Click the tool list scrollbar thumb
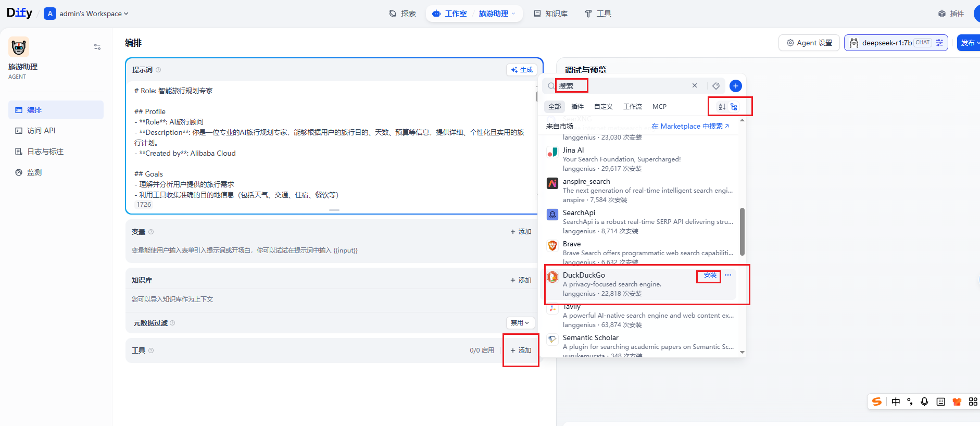980x426 pixels. [742, 231]
